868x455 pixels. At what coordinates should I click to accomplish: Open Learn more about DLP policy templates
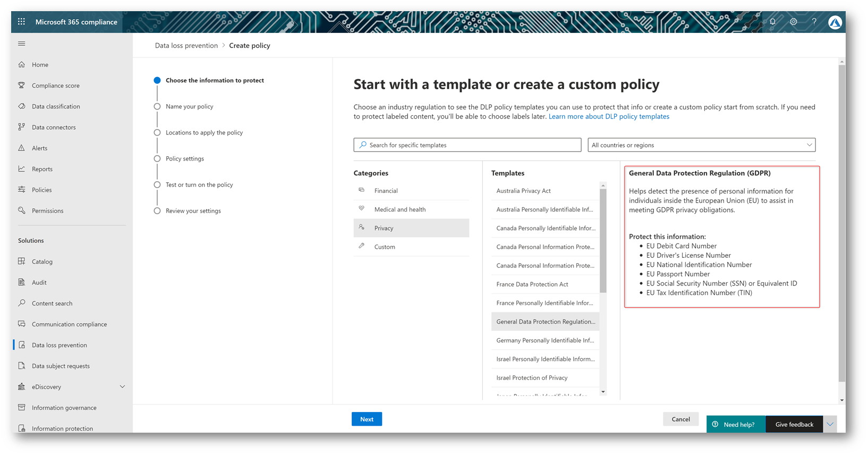[609, 116]
